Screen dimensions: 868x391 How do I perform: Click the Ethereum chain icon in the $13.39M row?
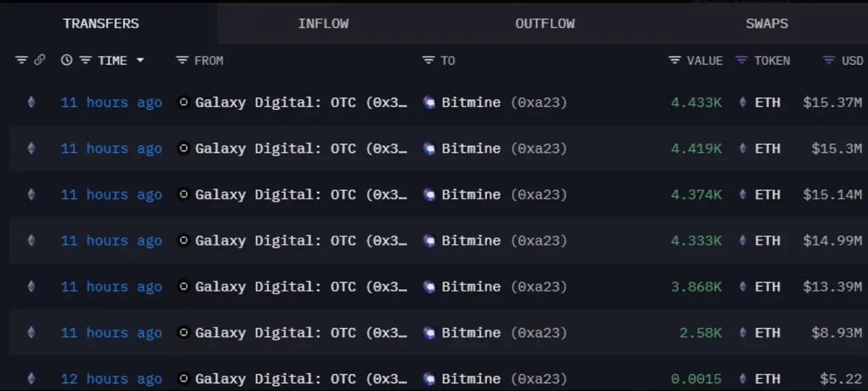click(30, 287)
